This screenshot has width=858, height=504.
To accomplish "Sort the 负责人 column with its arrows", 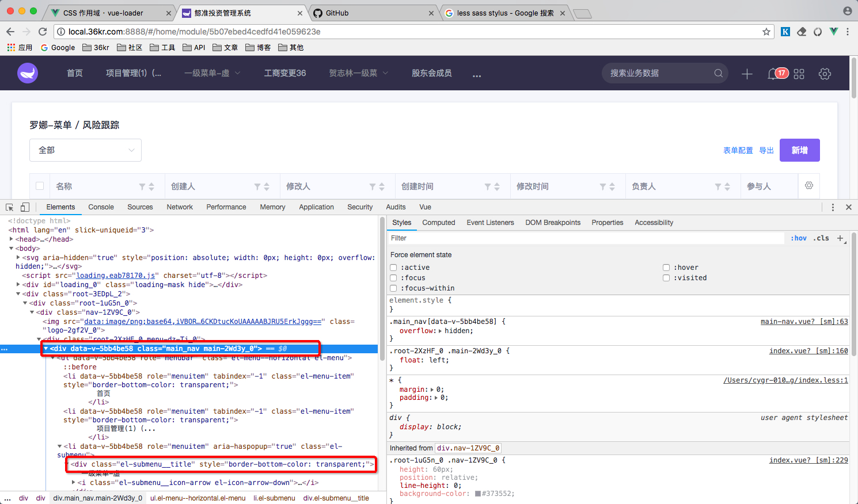I will tap(727, 186).
